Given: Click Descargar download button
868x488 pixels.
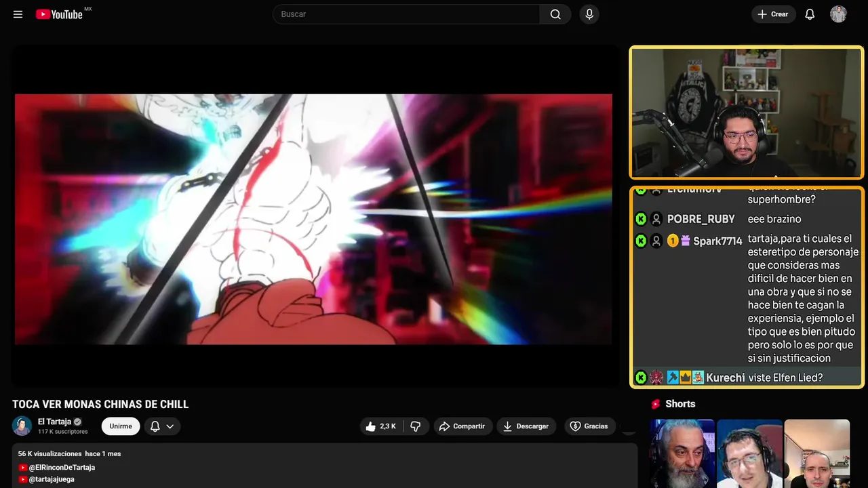Looking at the screenshot, I should click(x=526, y=426).
